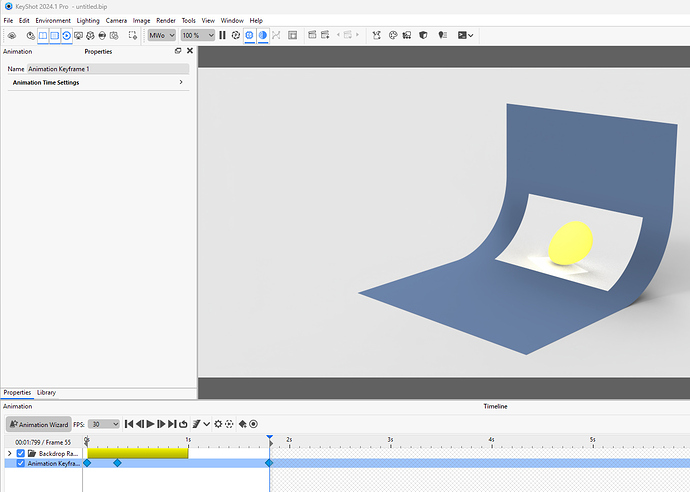Click the circular icon right of pause
The width and height of the screenshot is (690, 492).
(x=236, y=35)
